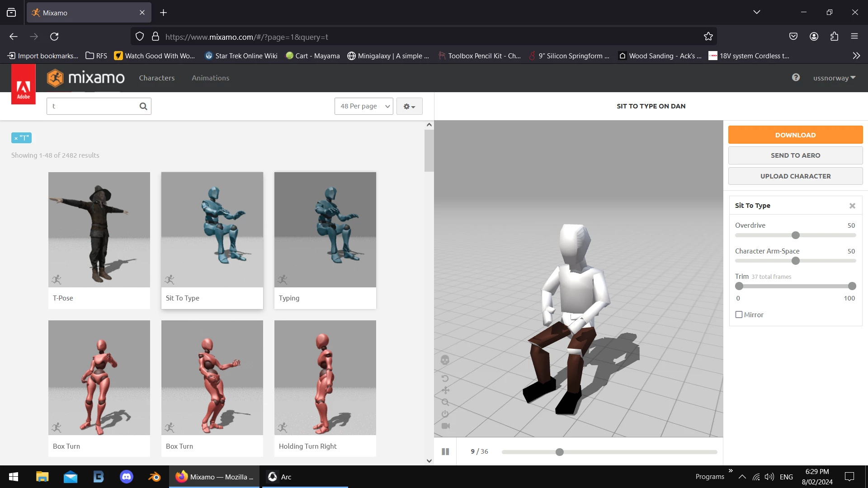Open the 48 Per page dropdown
868x488 pixels.
tap(364, 106)
